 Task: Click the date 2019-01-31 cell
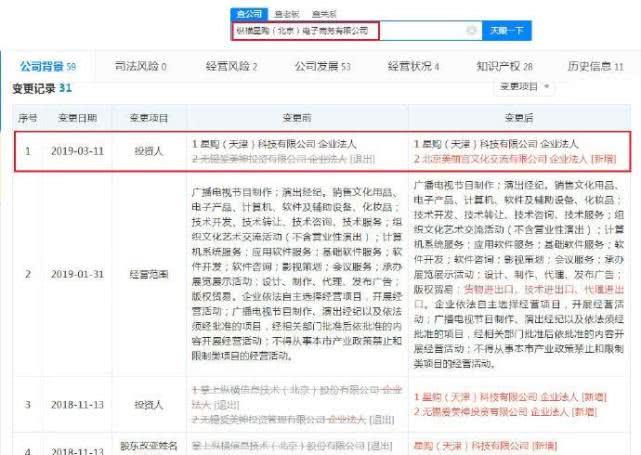point(77,274)
